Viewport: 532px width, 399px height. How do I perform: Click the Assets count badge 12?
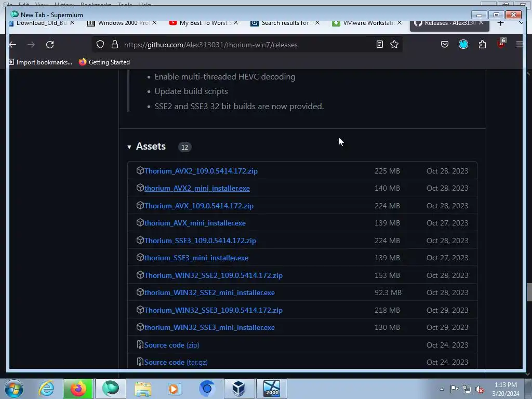click(x=184, y=147)
